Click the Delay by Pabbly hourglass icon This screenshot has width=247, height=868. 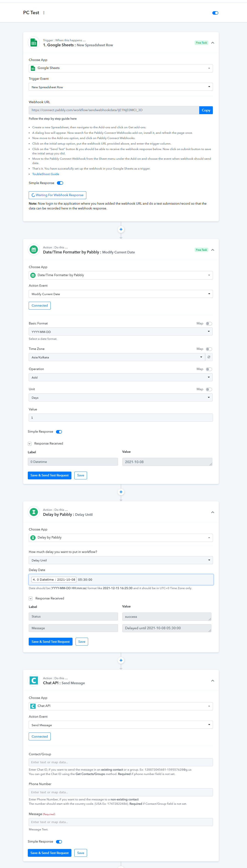pos(34,512)
